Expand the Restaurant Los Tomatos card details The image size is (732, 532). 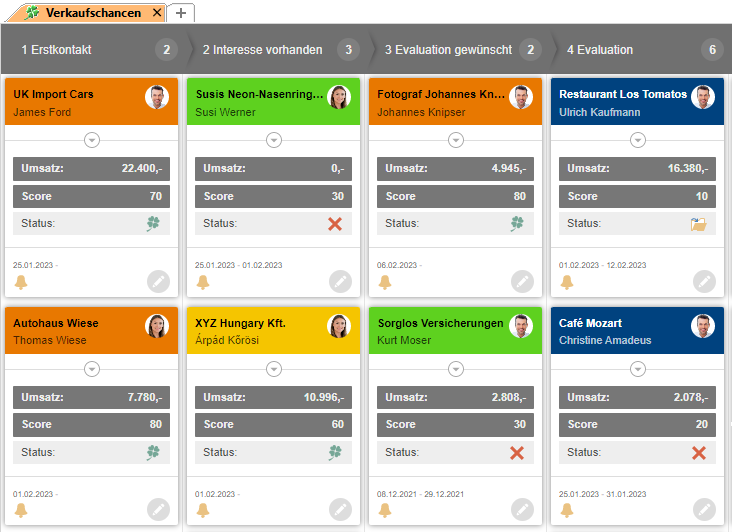point(637,140)
